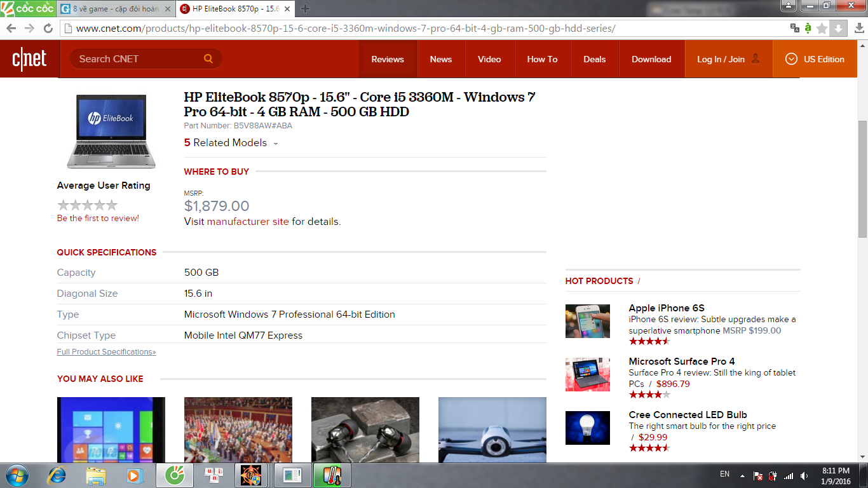Open the media player taskbar icon
Image resolution: width=868 pixels, height=488 pixels.
tap(133, 475)
